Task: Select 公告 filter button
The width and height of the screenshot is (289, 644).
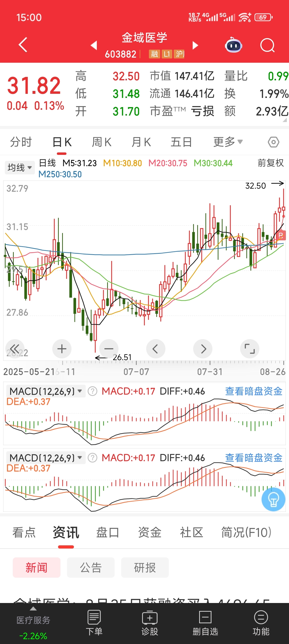Action: click(x=91, y=568)
